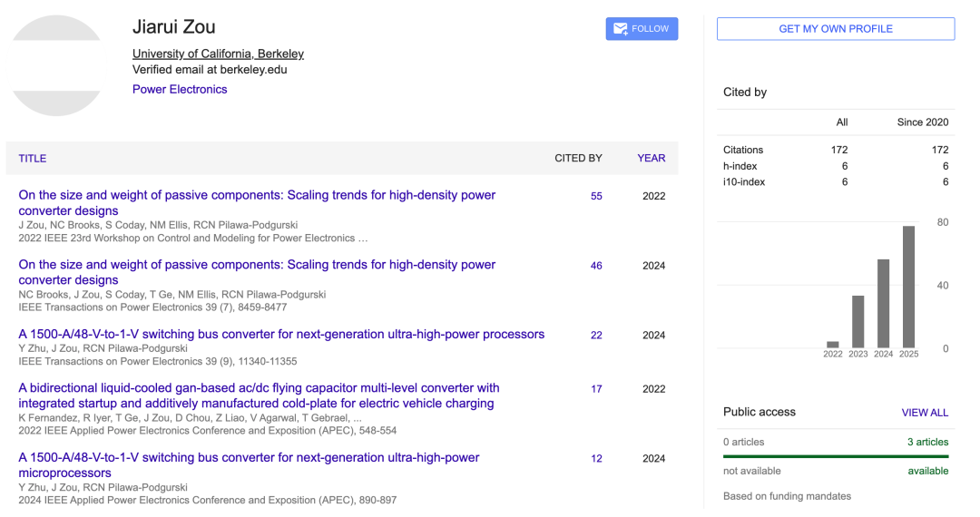The image size is (980, 517).
Task: Click the 2025 bar in citation chart
Action: click(x=908, y=287)
